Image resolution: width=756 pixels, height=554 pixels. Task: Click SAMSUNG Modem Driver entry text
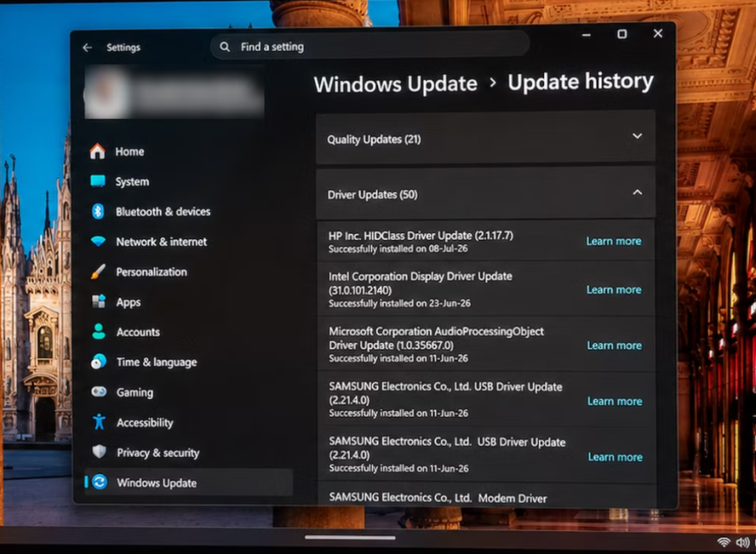pos(438,498)
